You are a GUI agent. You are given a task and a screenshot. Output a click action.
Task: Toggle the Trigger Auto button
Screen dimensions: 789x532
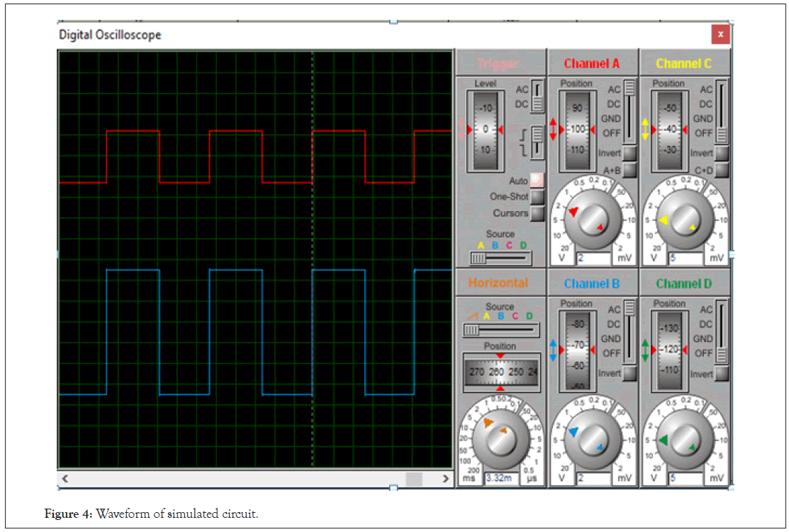537,180
